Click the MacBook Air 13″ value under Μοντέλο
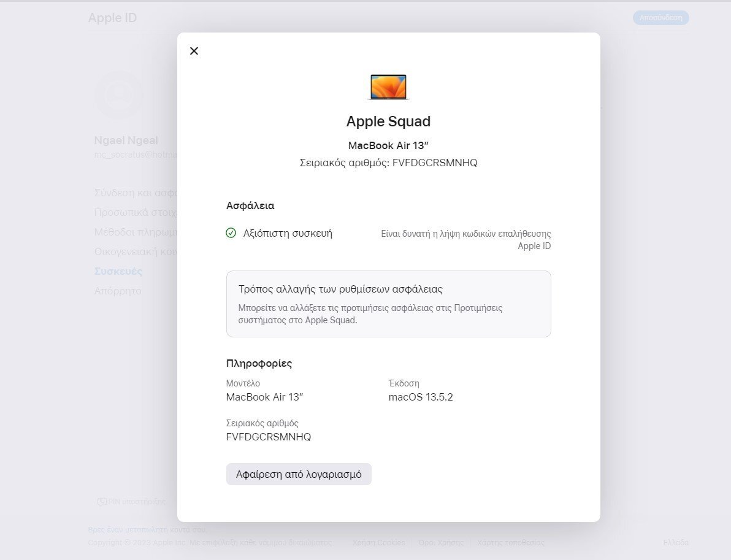 tap(264, 397)
